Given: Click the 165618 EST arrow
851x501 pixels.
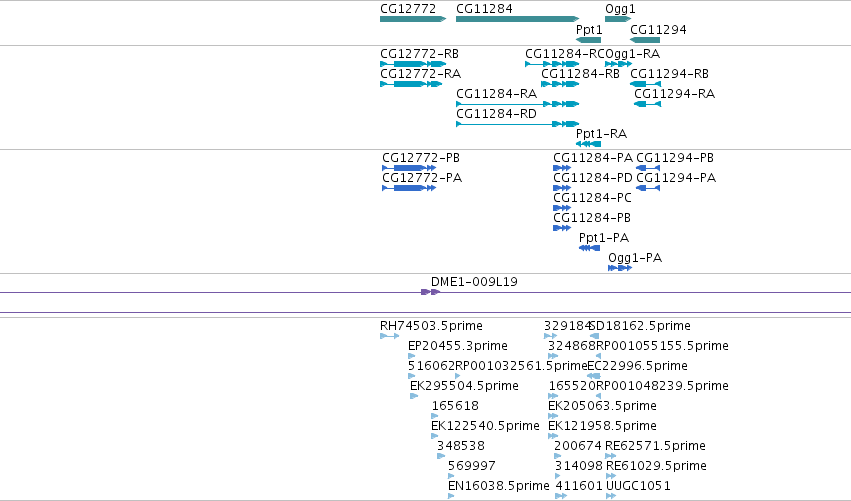Looking at the screenshot, I should click(x=435, y=416).
